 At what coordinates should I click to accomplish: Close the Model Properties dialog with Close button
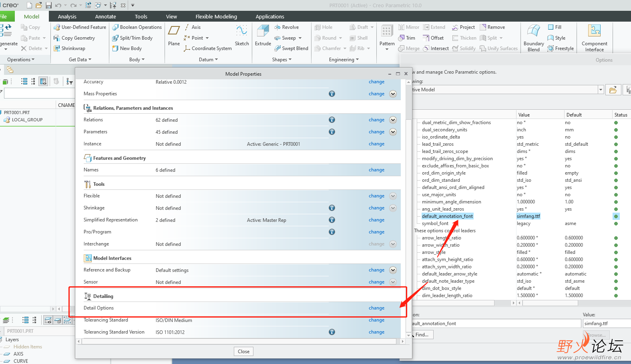[x=243, y=352]
